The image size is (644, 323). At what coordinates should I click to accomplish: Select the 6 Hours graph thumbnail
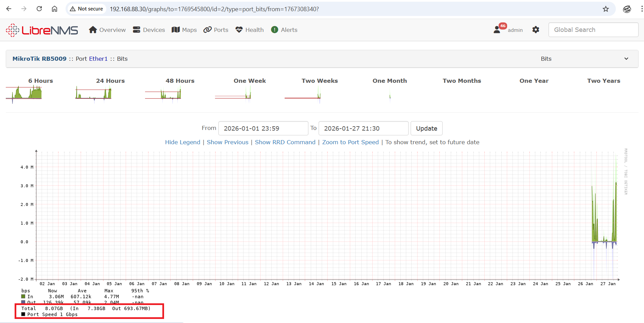24,94
